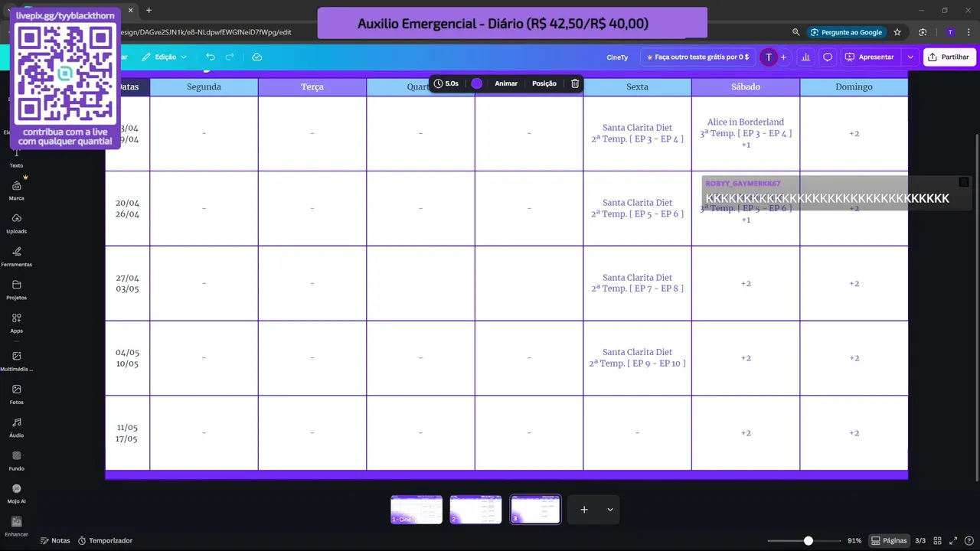Screen dimensions: 980x551
Task: Open the Enhancer app
Action: (16, 527)
